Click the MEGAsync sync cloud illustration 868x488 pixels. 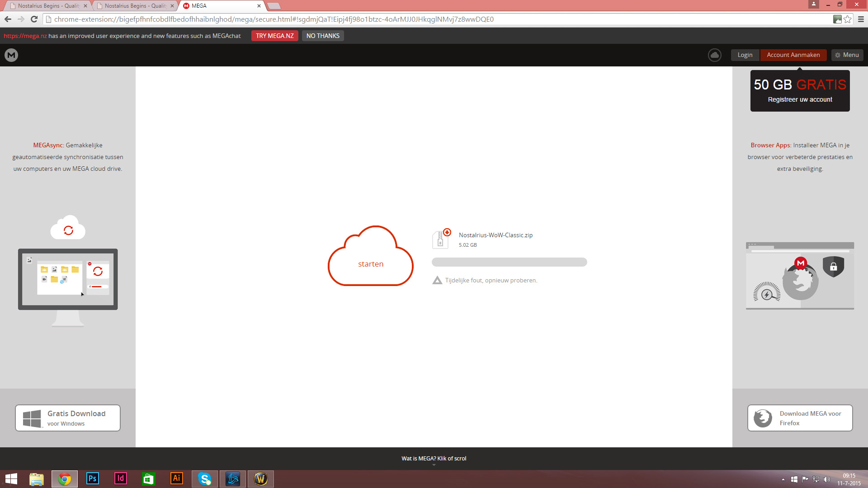(68, 228)
